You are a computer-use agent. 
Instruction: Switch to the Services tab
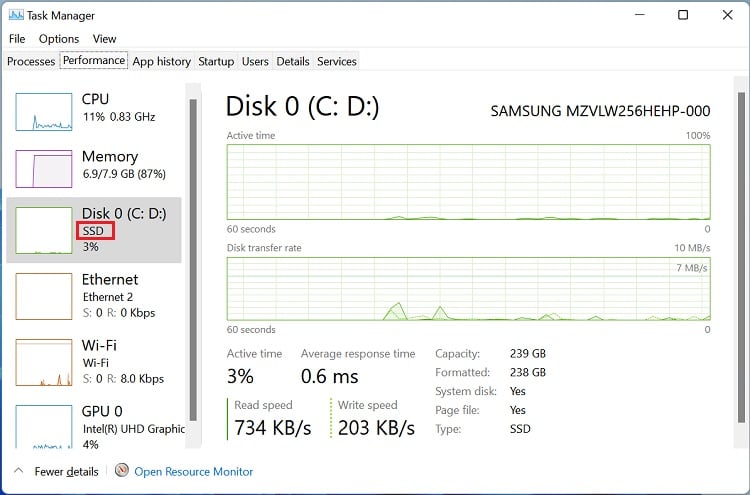pyautogui.click(x=337, y=61)
